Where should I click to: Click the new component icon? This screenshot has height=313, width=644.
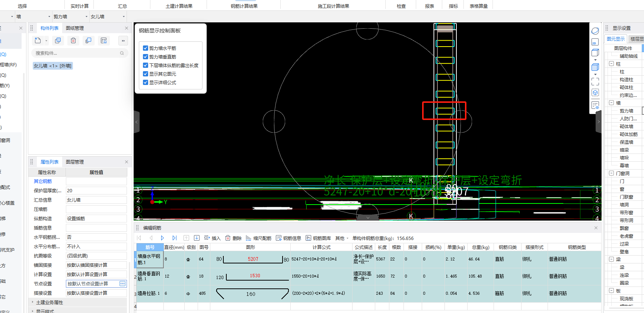pyautogui.click(x=38, y=41)
